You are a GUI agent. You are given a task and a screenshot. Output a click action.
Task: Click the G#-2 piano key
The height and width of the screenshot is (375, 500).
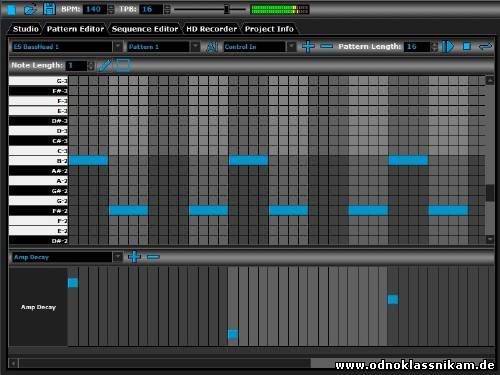38,191
